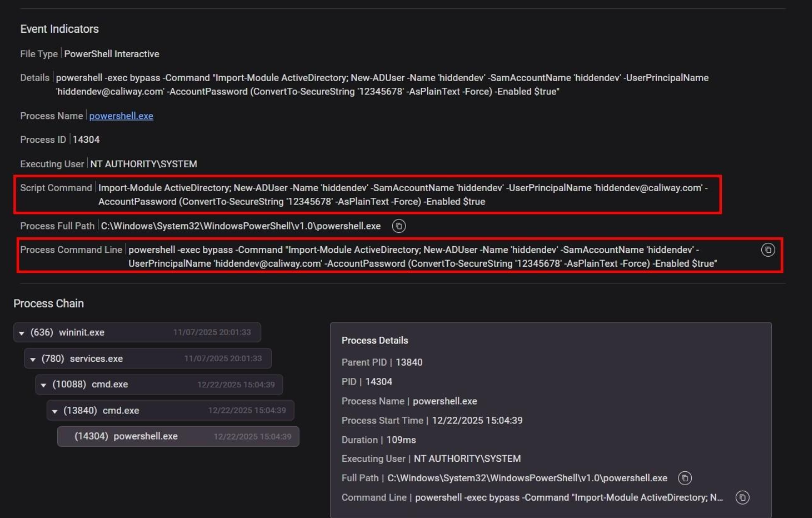Select the wininit.exe process name label
Image resolution: width=812 pixels, height=518 pixels.
(81, 332)
